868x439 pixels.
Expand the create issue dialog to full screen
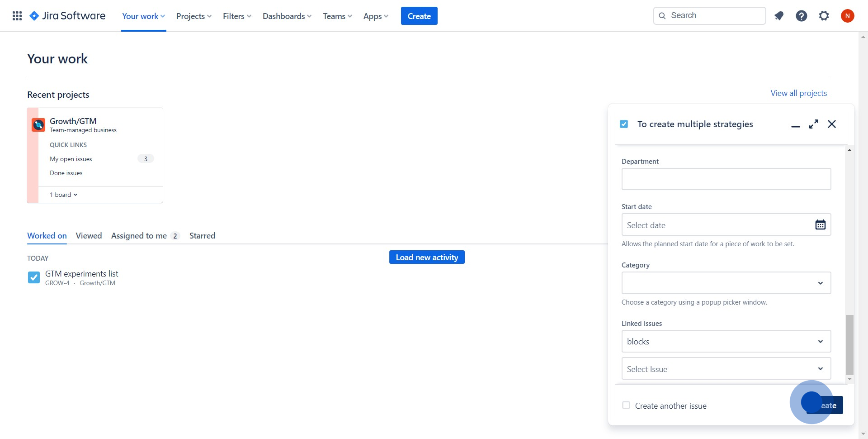(x=814, y=124)
